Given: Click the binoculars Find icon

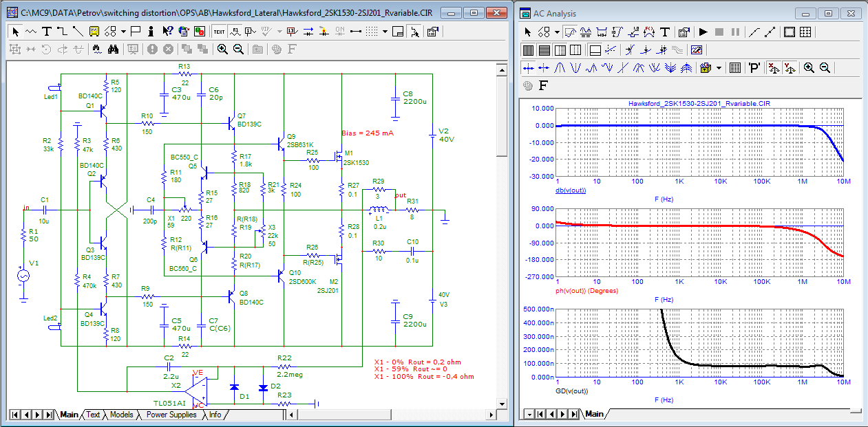Looking at the screenshot, I should [x=114, y=49].
